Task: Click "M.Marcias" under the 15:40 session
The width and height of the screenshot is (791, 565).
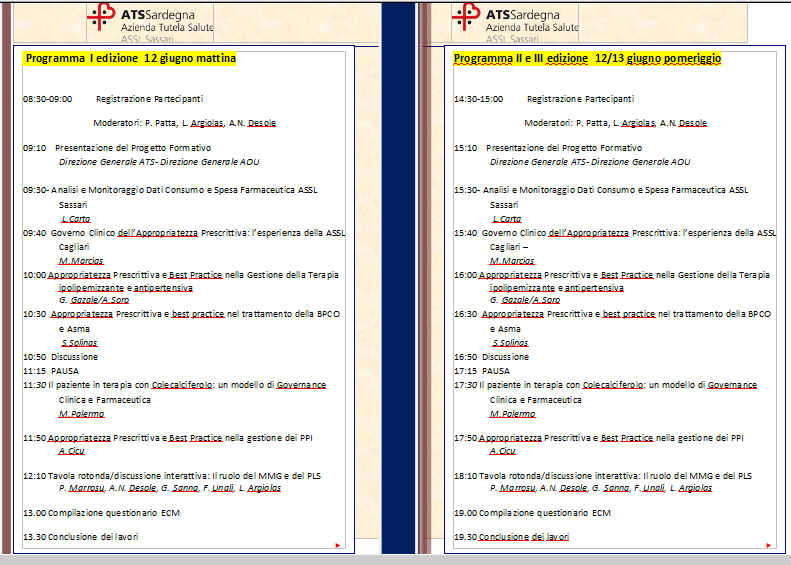Action: (x=512, y=261)
